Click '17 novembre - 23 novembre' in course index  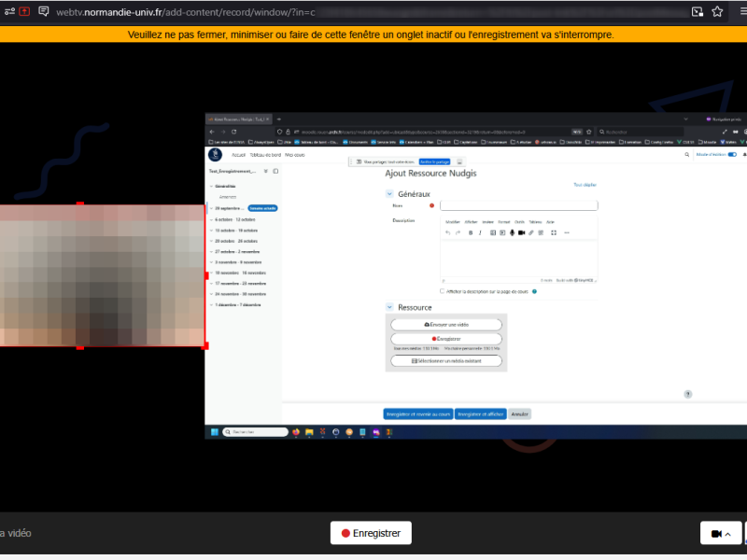(x=240, y=284)
